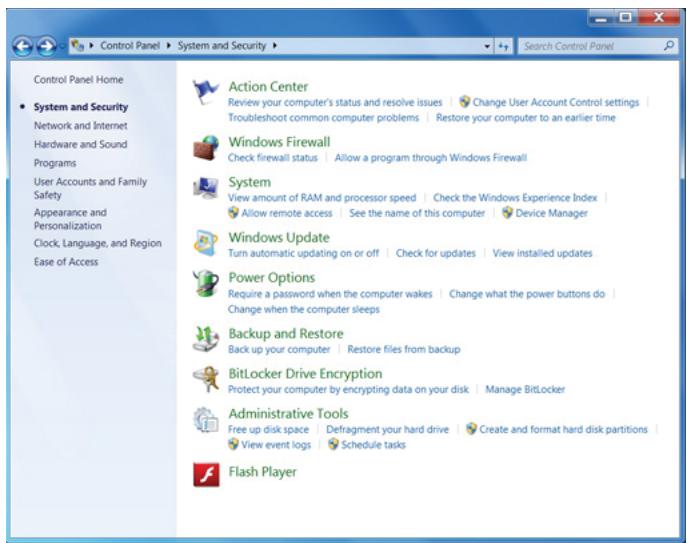Click Back up your computer
The image size is (687, 543).
[279, 349]
